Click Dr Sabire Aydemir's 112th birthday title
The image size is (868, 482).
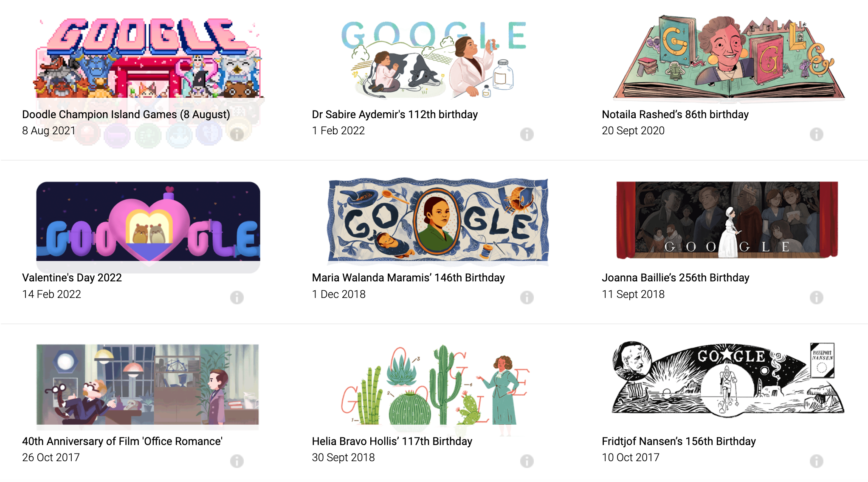click(x=395, y=114)
